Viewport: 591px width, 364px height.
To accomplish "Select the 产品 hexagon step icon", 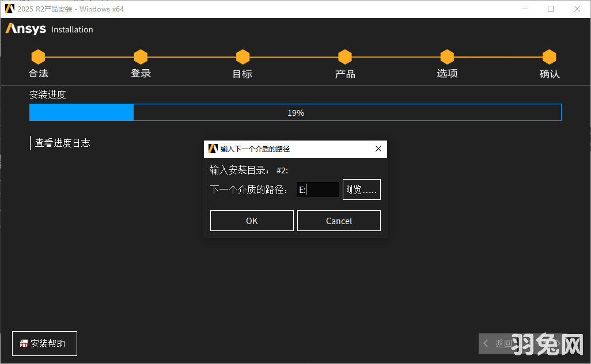I will pyautogui.click(x=344, y=57).
